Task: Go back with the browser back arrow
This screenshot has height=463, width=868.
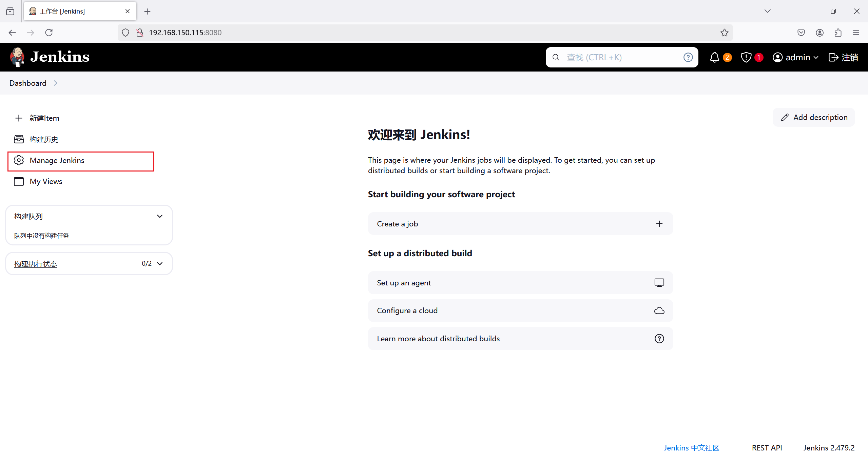Action: [12, 33]
